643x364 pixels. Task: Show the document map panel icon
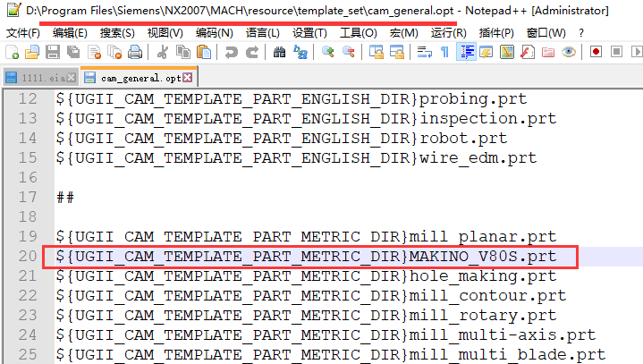(507, 52)
